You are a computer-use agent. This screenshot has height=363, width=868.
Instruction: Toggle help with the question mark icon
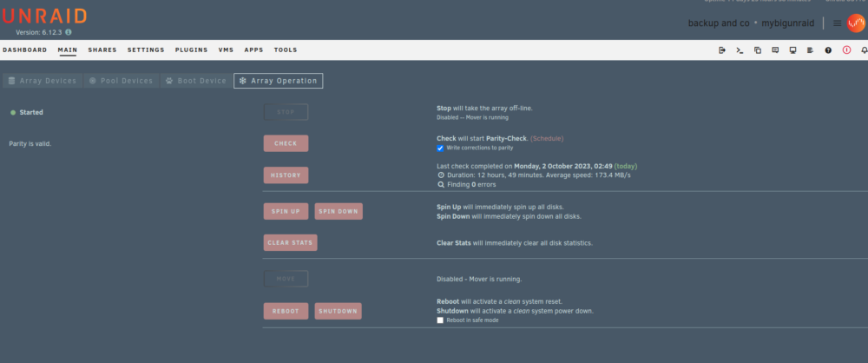coord(828,49)
